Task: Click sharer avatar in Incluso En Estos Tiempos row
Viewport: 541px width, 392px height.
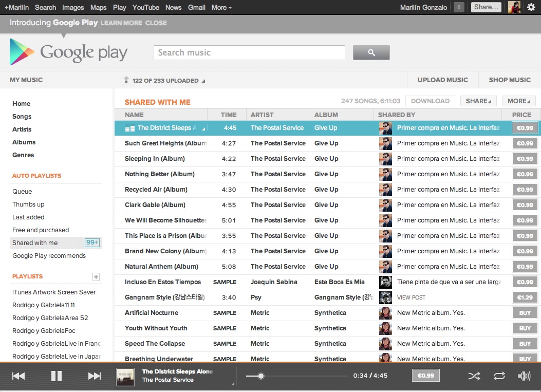Action: (x=385, y=282)
